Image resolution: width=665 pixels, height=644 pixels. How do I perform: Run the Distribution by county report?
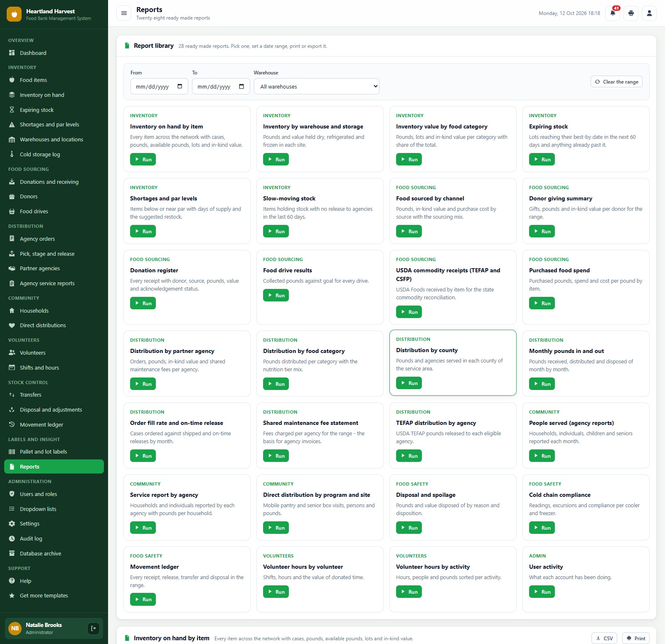coord(409,383)
